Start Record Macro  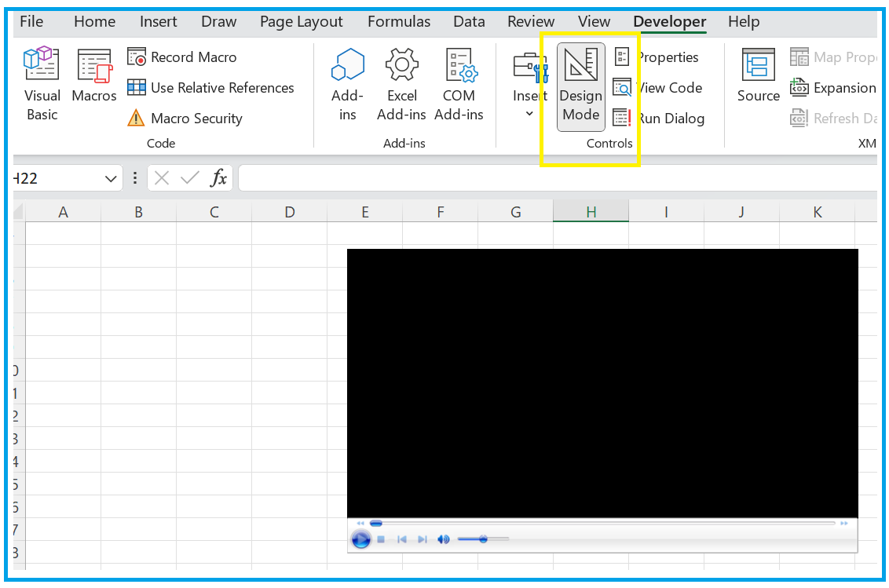pyautogui.click(x=182, y=57)
